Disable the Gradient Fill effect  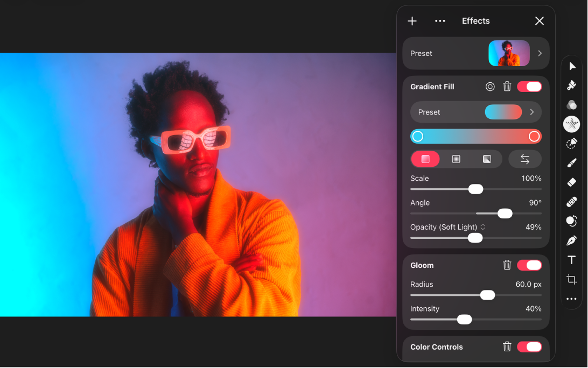529,87
